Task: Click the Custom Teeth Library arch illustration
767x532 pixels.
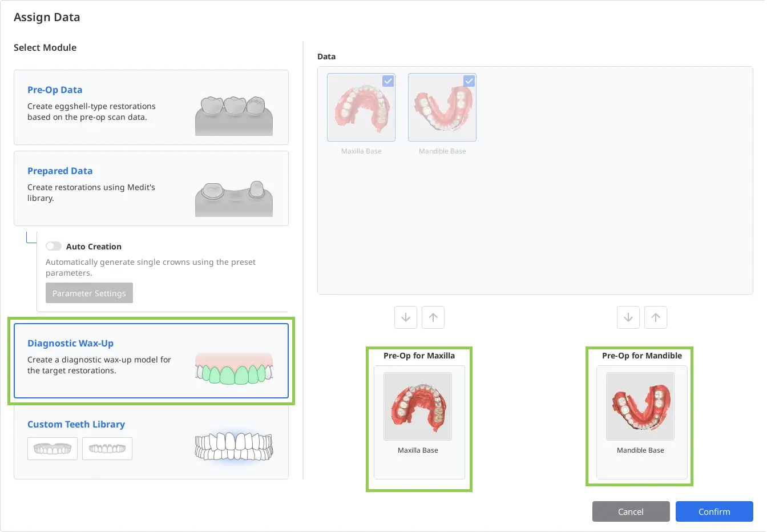Action: tap(234, 446)
